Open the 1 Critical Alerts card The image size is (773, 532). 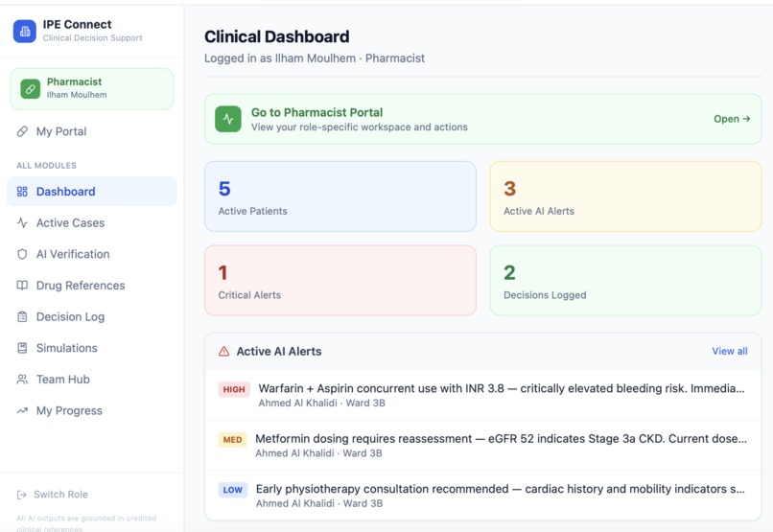click(x=340, y=280)
